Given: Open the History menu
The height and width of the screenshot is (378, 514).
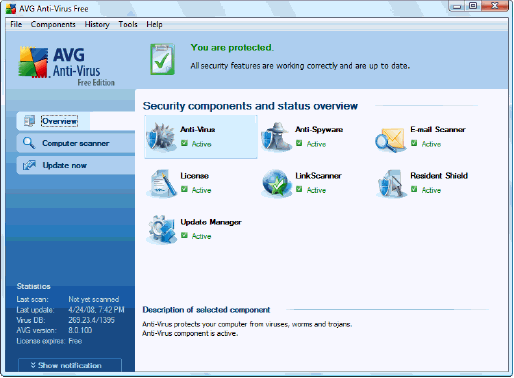Looking at the screenshot, I should coord(97,24).
